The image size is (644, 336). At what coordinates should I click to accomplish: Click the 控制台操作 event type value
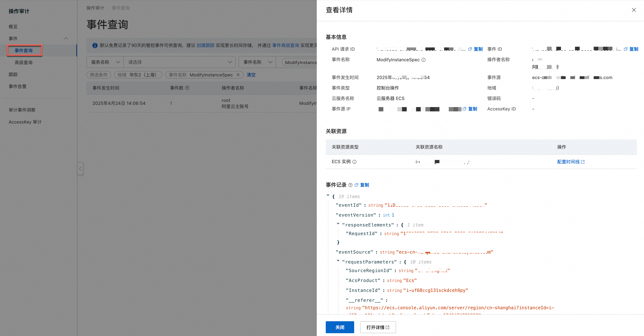pyautogui.click(x=388, y=88)
